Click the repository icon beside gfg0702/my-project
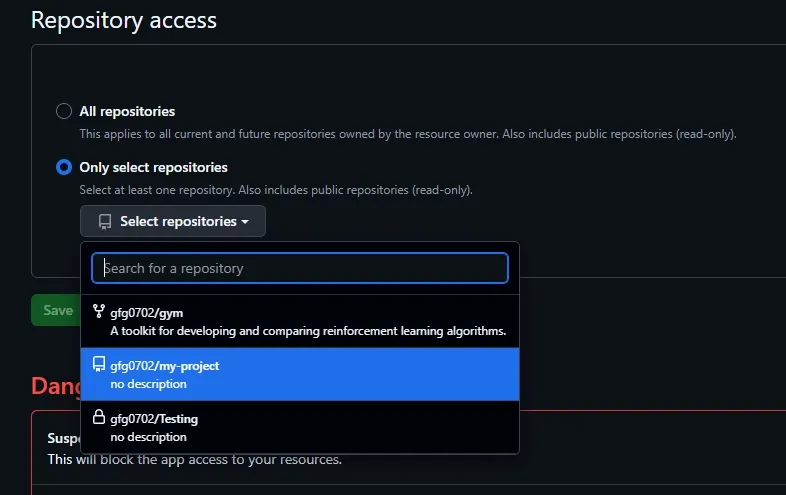The height and width of the screenshot is (495, 786). 98,365
